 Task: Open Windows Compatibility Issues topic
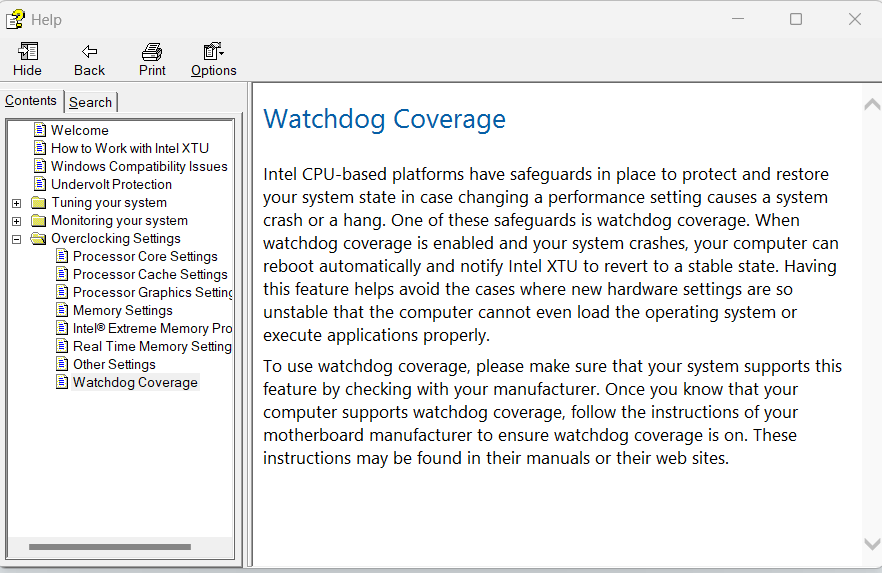140,166
